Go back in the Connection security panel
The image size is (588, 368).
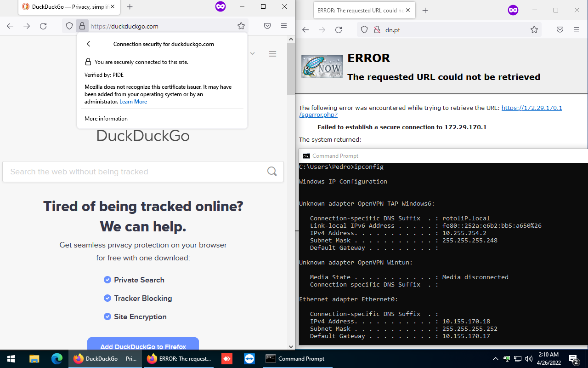point(88,44)
